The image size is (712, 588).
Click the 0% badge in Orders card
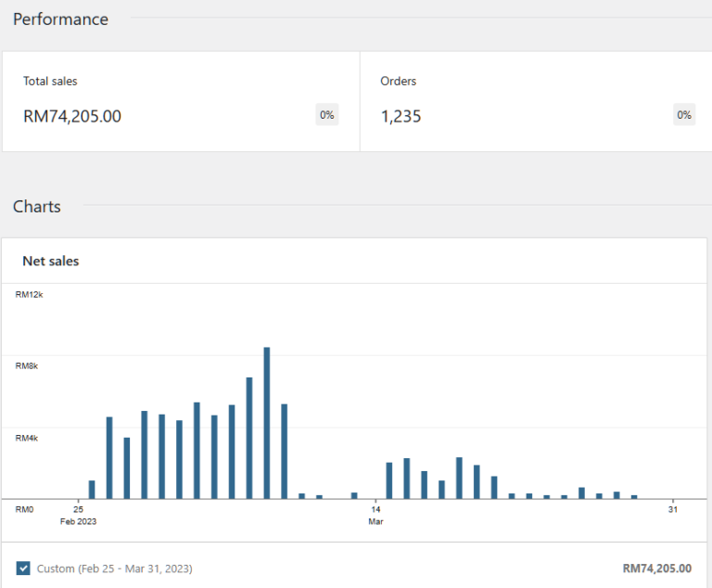click(x=684, y=115)
